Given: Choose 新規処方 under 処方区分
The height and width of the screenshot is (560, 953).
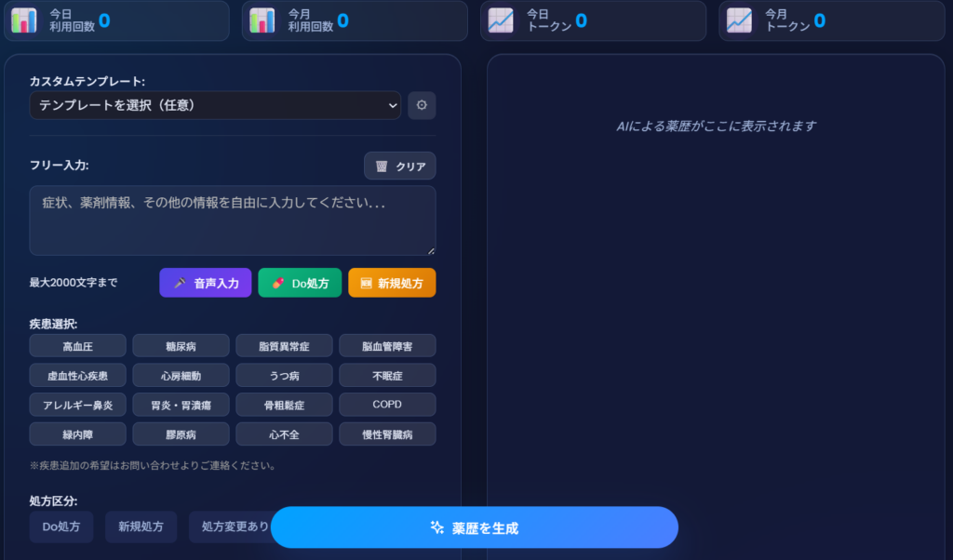Looking at the screenshot, I should tap(141, 527).
